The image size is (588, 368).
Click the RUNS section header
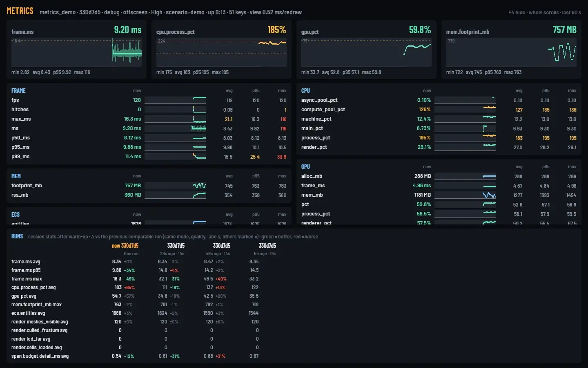pyautogui.click(x=17, y=236)
